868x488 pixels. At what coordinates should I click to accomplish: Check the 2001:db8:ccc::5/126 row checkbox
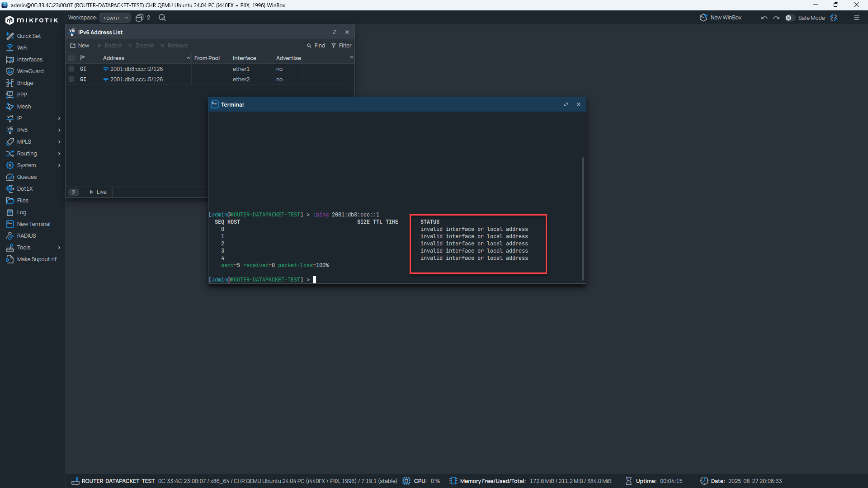coord(71,80)
